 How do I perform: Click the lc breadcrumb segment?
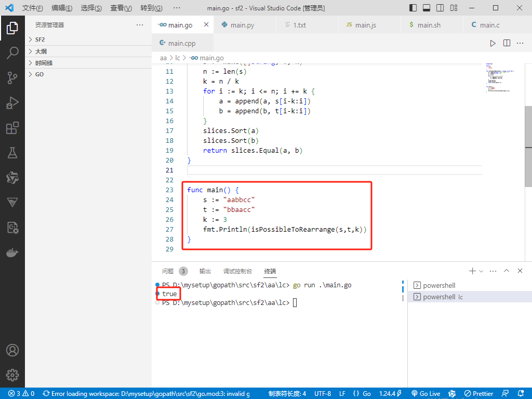[178, 58]
